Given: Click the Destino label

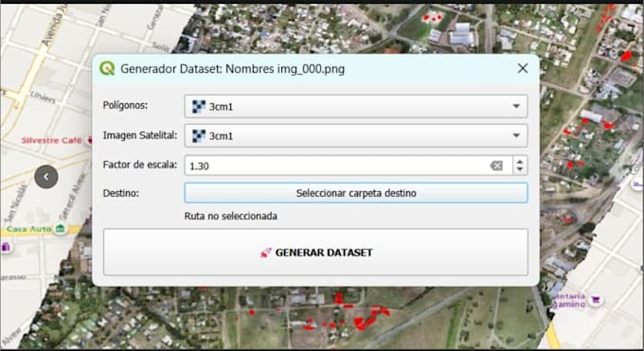Looking at the screenshot, I should (x=121, y=193).
